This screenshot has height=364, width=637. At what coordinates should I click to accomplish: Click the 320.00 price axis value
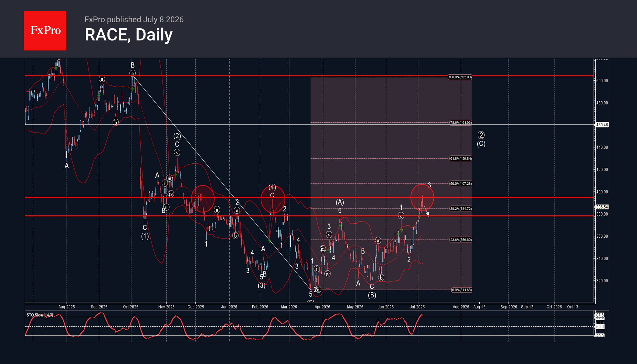coord(602,281)
